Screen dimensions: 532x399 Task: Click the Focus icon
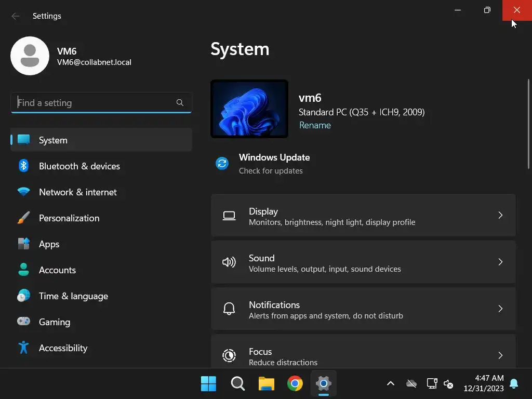click(229, 355)
